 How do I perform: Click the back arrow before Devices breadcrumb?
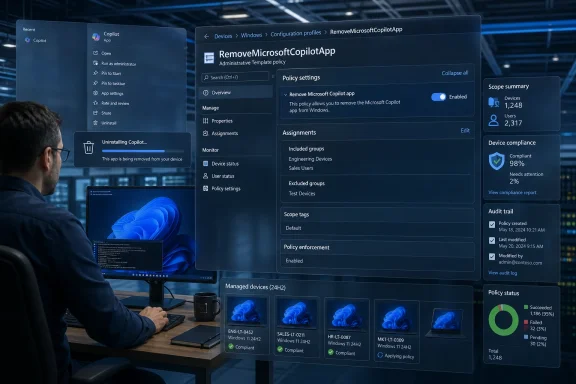tap(206, 36)
